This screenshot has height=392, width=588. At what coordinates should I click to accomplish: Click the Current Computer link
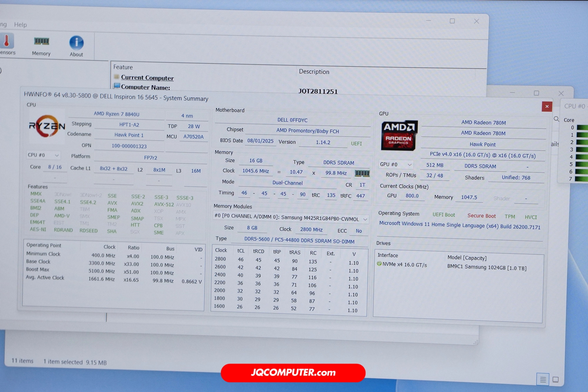pyautogui.click(x=147, y=78)
